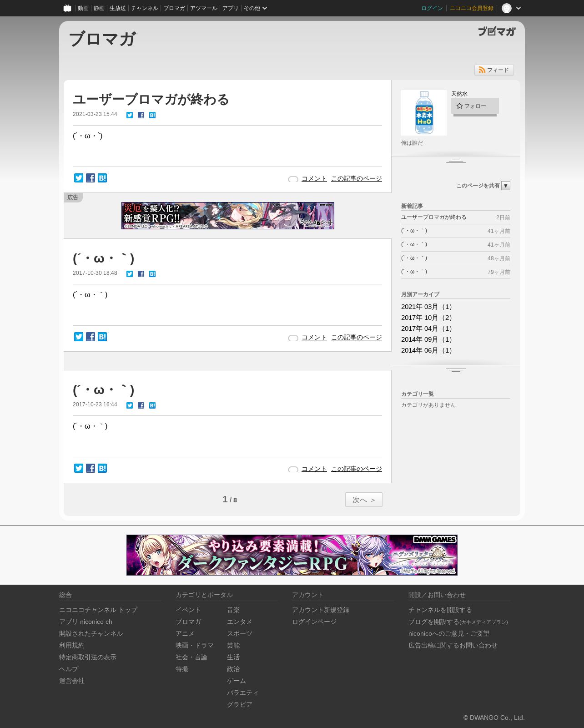Bookmark first article via large Hatena icon
Screen dimensions: 584x728
[x=102, y=178]
